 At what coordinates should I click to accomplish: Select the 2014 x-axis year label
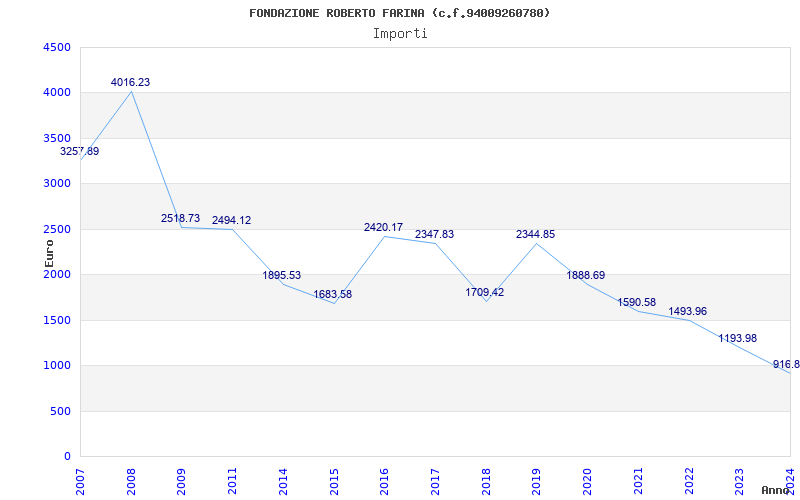283,482
